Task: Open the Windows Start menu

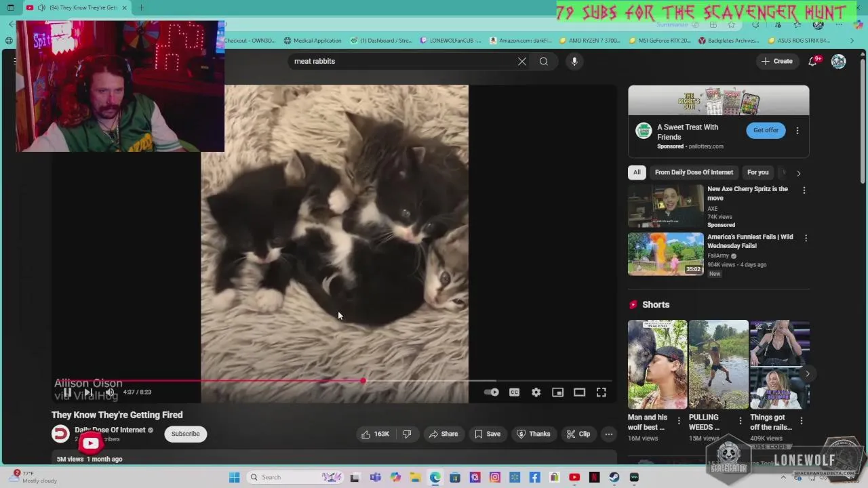Action: tap(234, 477)
